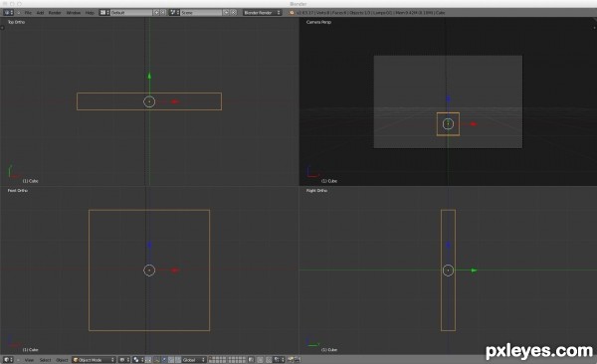Click green Y-axis arrow in Right Ortho view
This screenshot has width=597, height=364.
point(474,271)
